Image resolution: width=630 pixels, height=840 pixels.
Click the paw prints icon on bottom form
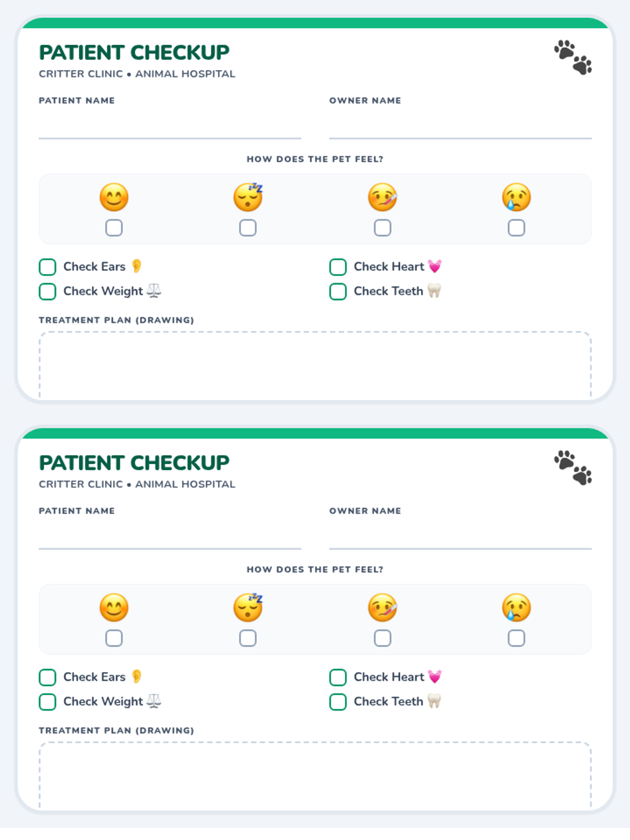pos(573,468)
